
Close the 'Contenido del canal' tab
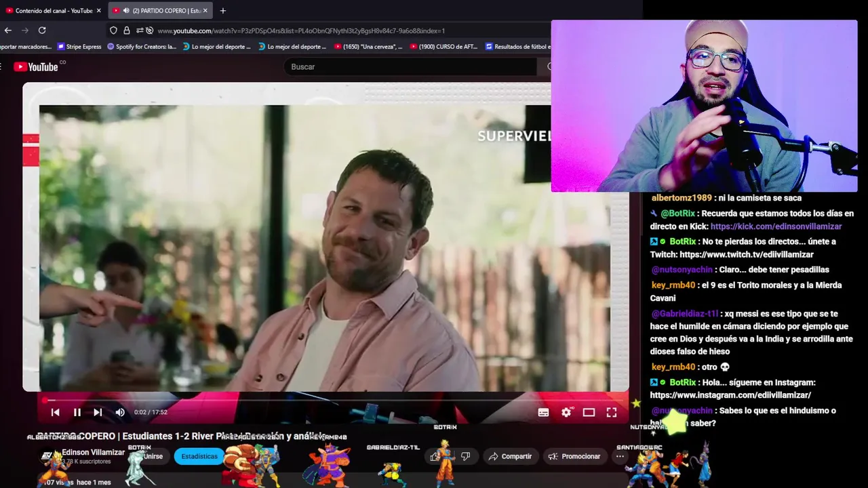pos(98,11)
